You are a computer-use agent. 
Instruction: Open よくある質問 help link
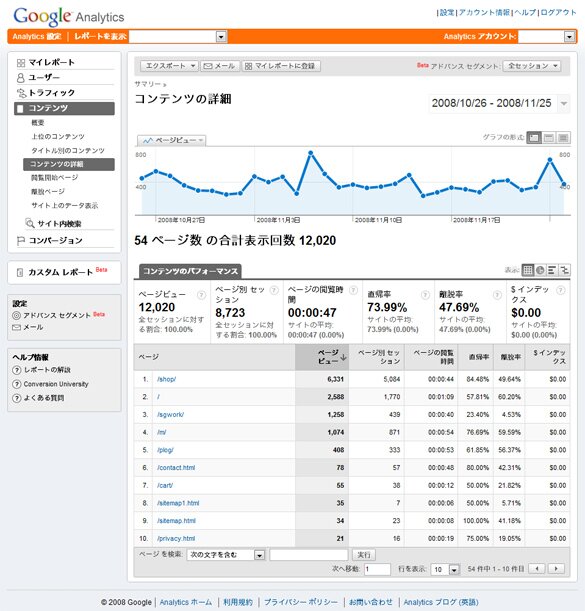tap(44, 398)
